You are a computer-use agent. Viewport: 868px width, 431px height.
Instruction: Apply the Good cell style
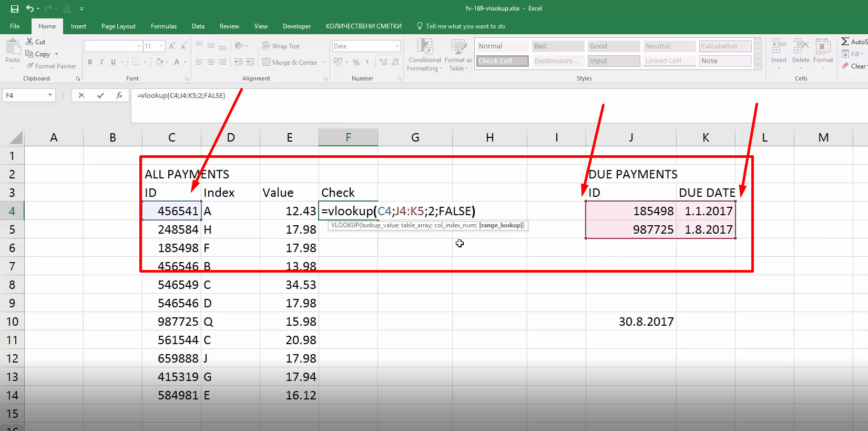[x=614, y=46]
